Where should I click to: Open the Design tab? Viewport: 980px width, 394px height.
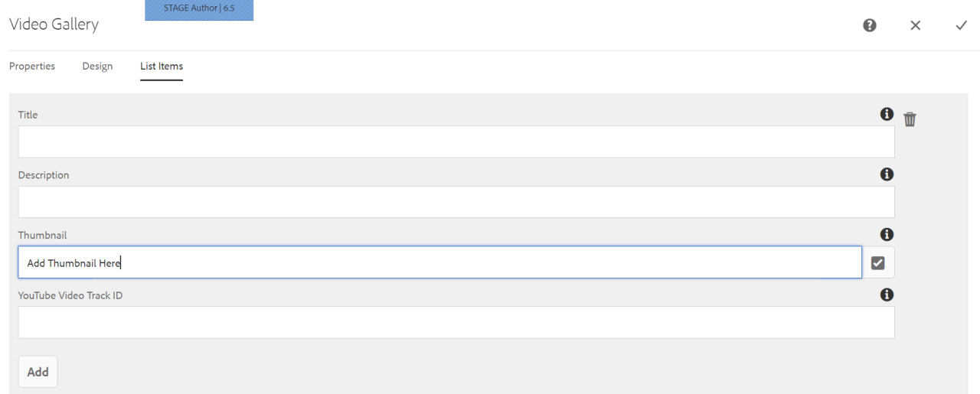pos(97,66)
